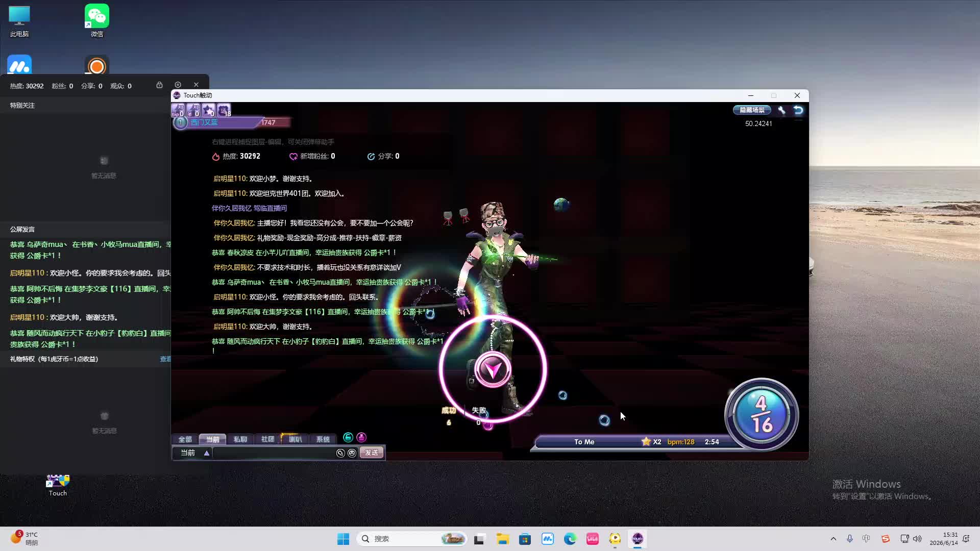Click the Exp X2 boost icon
980x551 pixels.
pos(178,110)
